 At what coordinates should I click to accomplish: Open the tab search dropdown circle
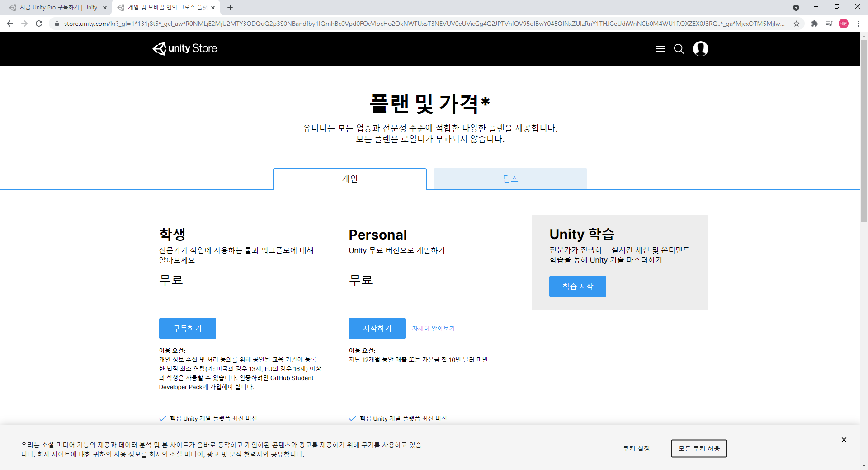(x=796, y=8)
